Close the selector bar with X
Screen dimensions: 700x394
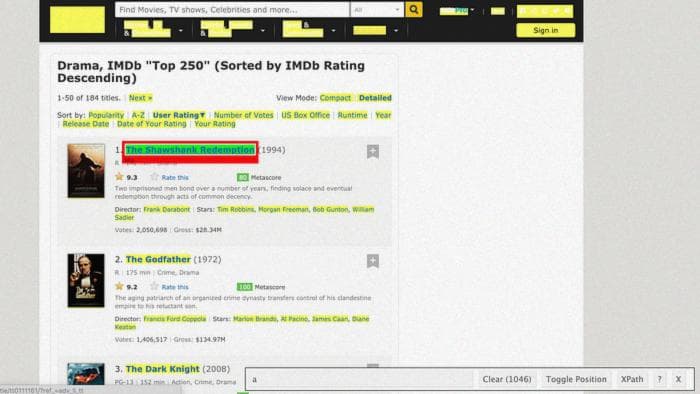[x=678, y=379]
